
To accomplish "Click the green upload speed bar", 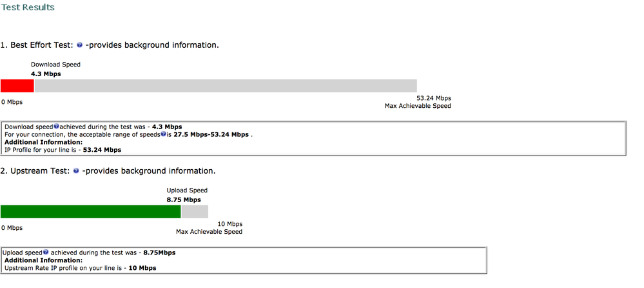I will coord(91,211).
